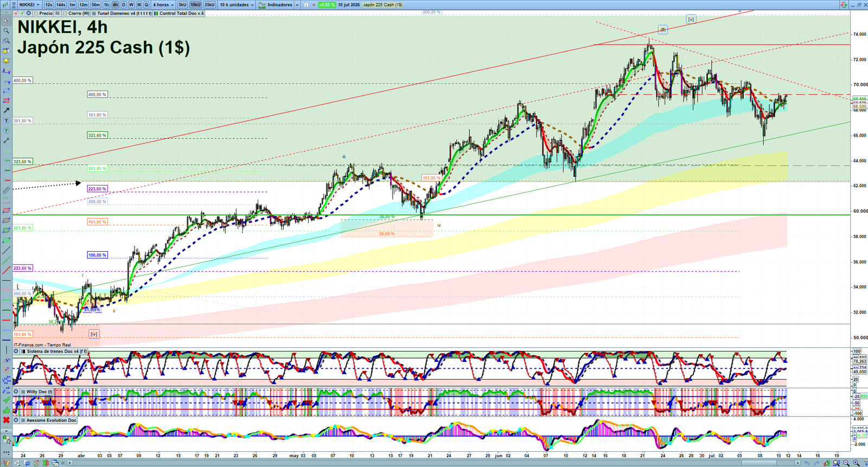Viewport: 868px width, 467px height.
Task: Click the horizontal scrollbar left arrow
Action: pos(69,463)
